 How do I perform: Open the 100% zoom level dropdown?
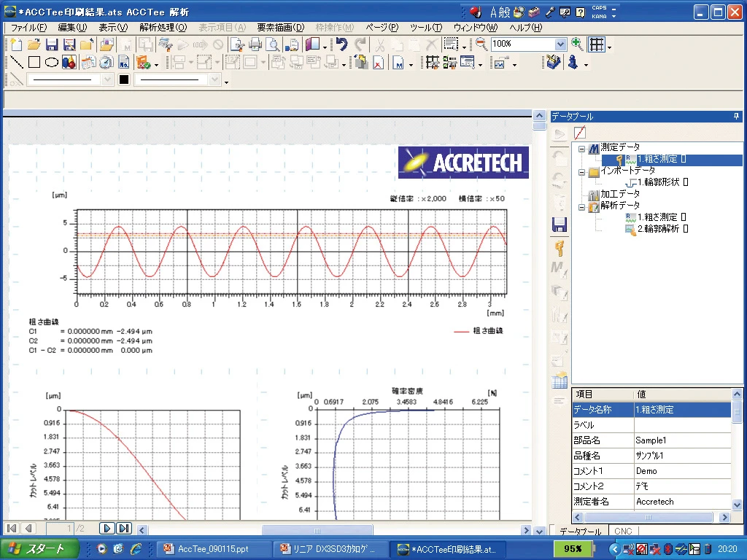point(560,44)
